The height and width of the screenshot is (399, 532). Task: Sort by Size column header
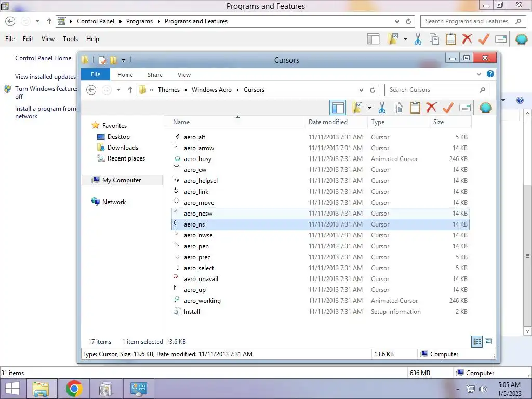click(450, 122)
